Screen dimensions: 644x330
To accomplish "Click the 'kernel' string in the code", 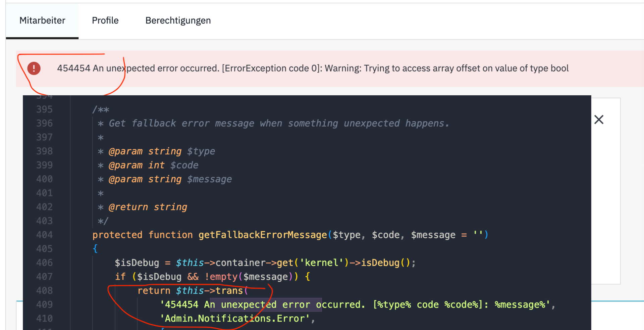I will point(321,263).
